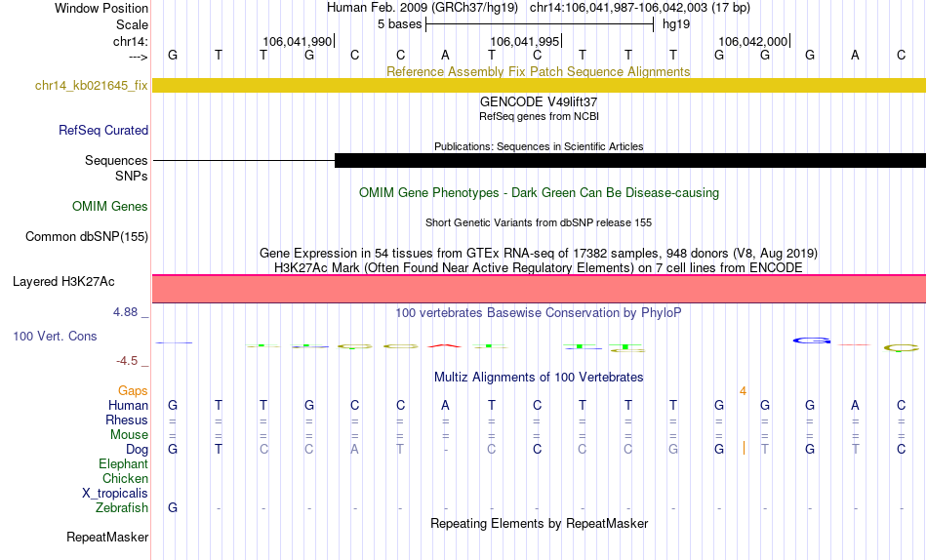The image size is (927, 560).
Task: Click the chr14: ruler label
Action: [x=131, y=41]
